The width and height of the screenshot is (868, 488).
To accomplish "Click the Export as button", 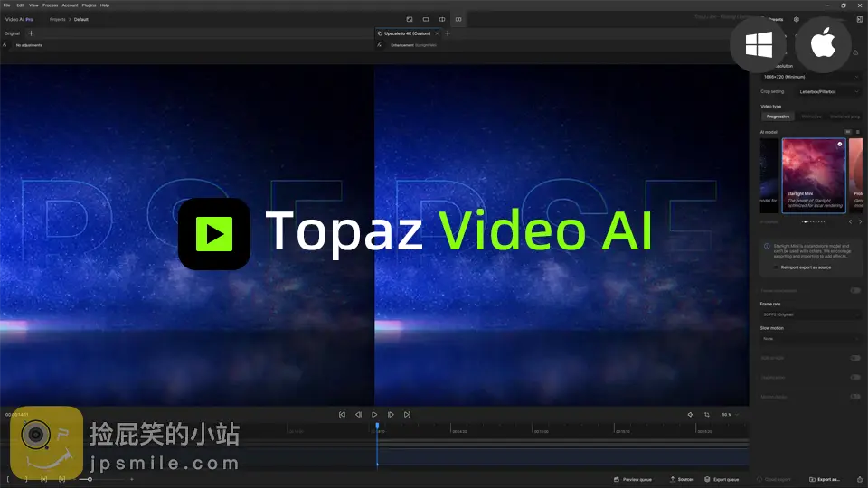I will pos(825,479).
